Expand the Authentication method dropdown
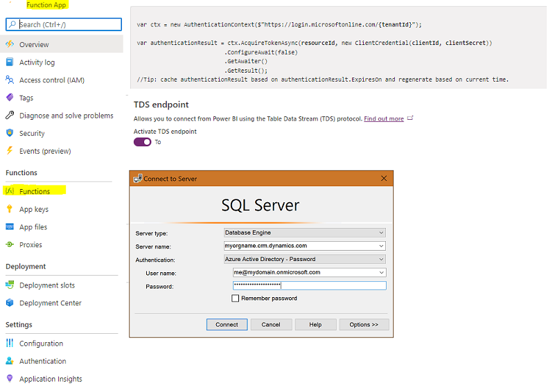Viewport: 555px width, 392px height. pos(381,259)
